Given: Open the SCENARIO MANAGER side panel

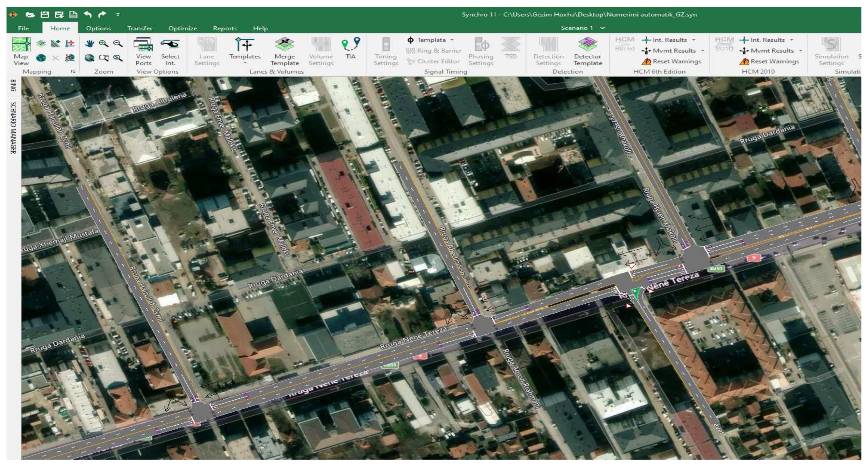Looking at the screenshot, I should [13, 128].
